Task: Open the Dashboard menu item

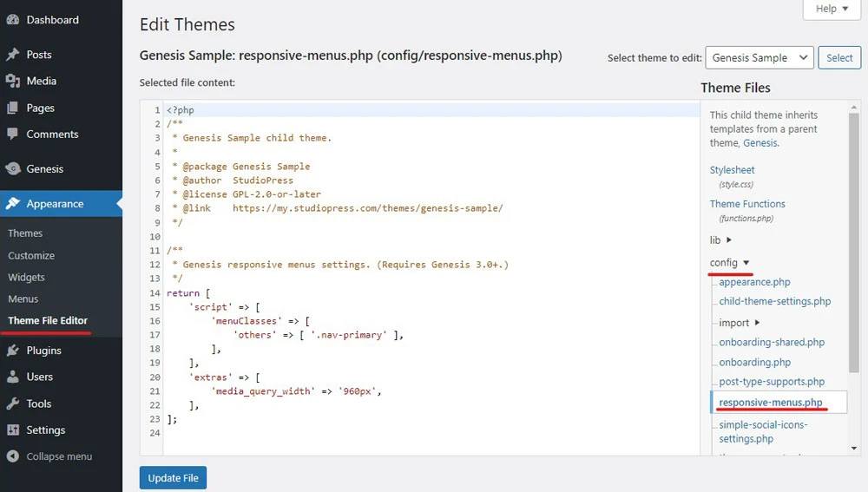Action: 53,20
